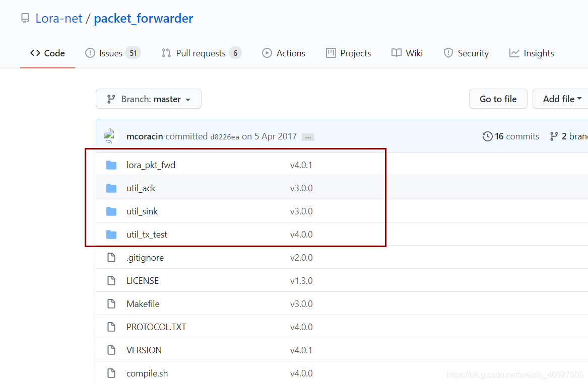
Task: Open v1.3.0 commit message for LICENSE
Action: pyautogui.click(x=301, y=281)
